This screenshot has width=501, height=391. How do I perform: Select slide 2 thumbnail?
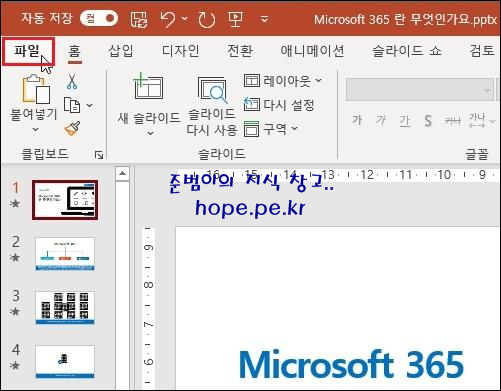click(x=65, y=254)
